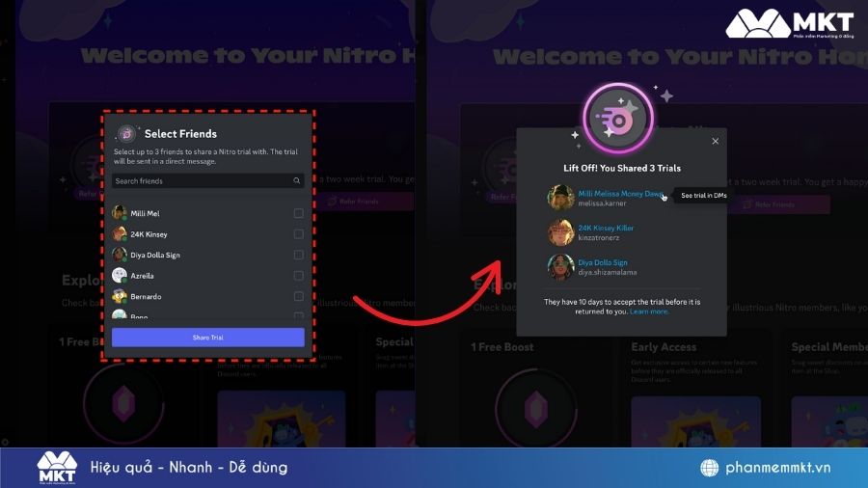Click the Nitro icon beside Select Friends

(x=126, y=133)
